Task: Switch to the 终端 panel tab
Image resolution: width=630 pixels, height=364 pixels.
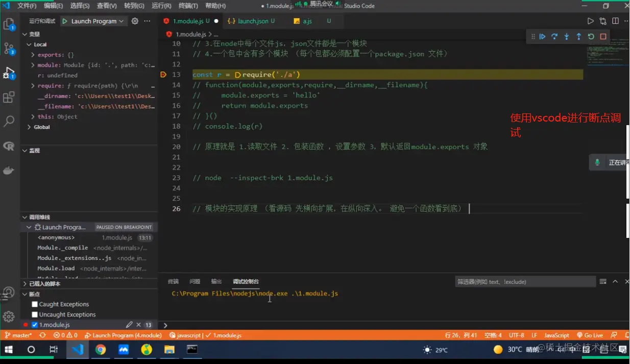Action: (174, 281)
